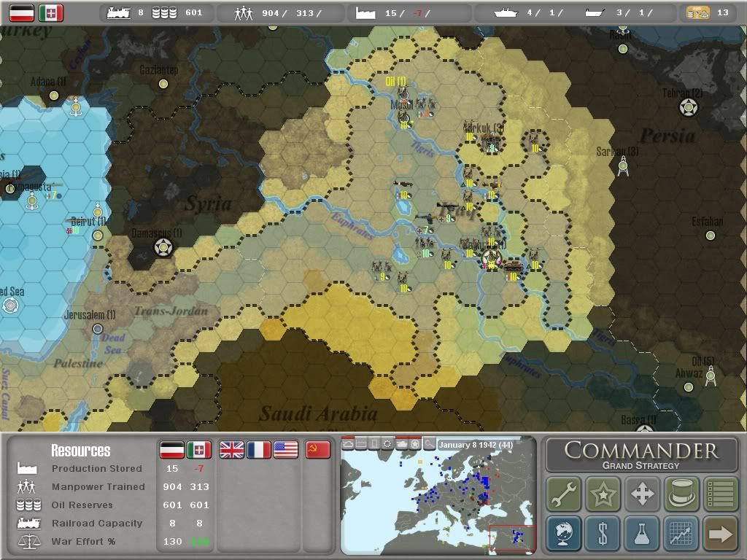Open the research flask button
This screenshot has height=560, width=747.
pyautogui.click(x=642, y=533)
